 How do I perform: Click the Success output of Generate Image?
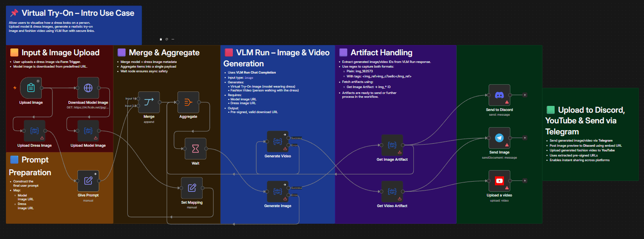[x=289, y=188]
